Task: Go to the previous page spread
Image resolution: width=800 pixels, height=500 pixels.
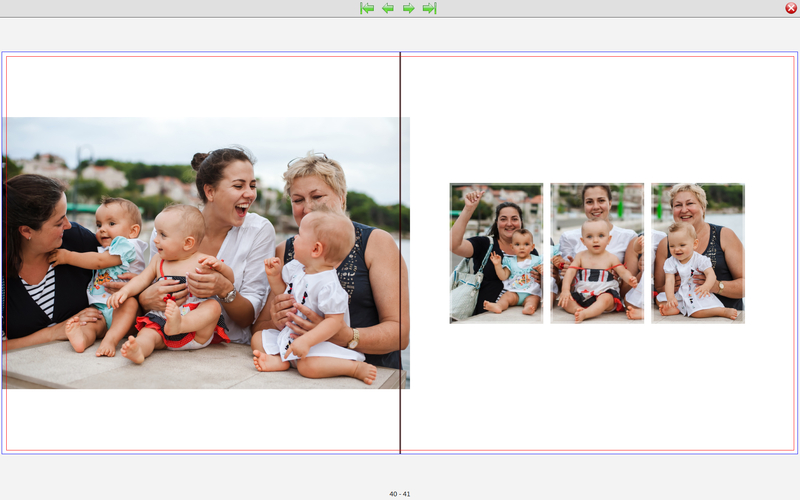Action: click(388, 8)
